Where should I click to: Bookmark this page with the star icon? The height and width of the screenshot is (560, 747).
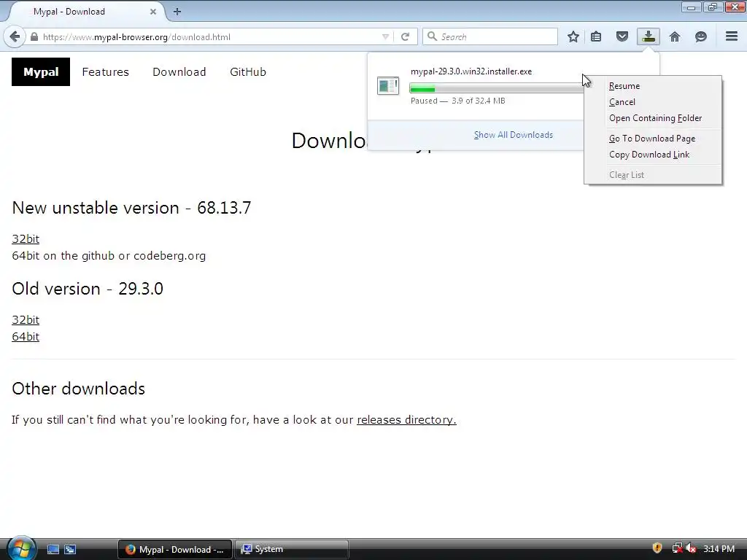pos(573,36)
